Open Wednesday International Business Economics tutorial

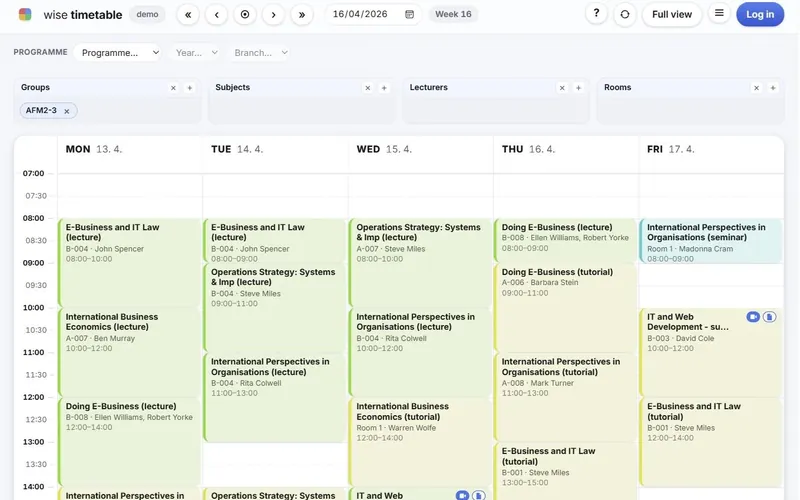(420, 442)
